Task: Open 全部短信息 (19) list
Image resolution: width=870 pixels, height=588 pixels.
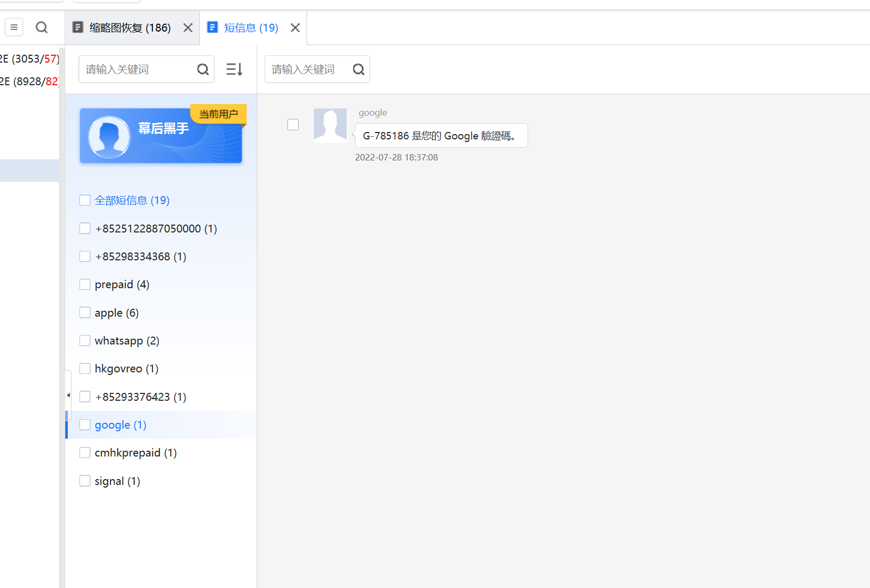Action: pyautogui.click(x=132, y=200)
